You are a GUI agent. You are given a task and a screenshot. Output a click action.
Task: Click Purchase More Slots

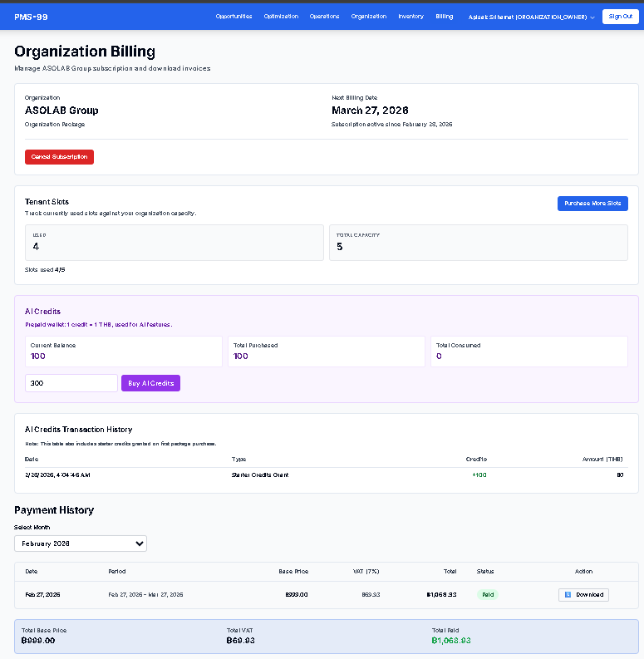coord(592,204)
